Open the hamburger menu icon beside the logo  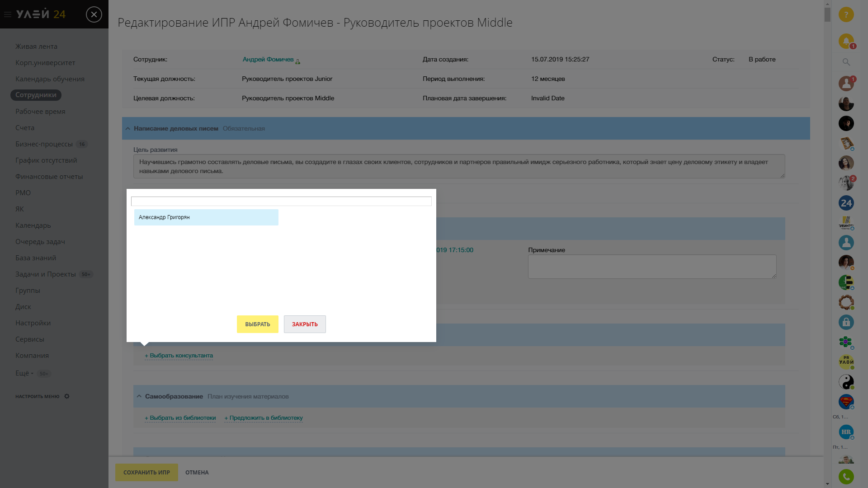[x=8, y=14]
